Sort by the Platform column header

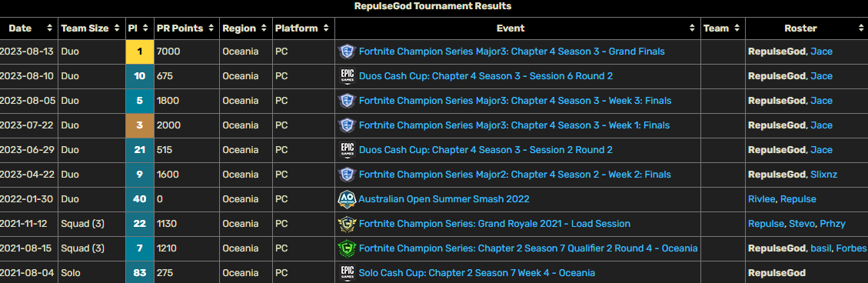[x=304, y=28]
